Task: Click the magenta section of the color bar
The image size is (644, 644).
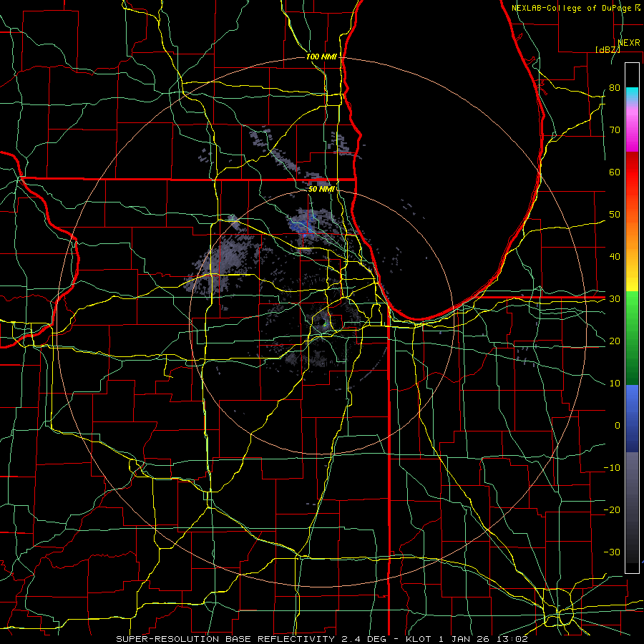Action: 632,132
